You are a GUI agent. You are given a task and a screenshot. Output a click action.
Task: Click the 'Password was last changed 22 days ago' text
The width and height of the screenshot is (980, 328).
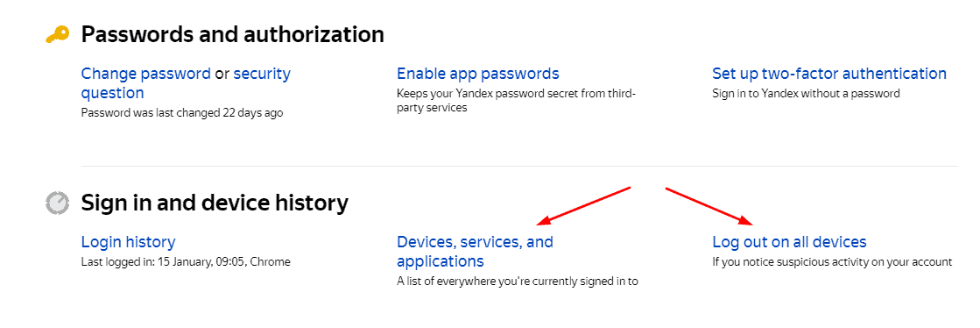[x=182, y=113]
